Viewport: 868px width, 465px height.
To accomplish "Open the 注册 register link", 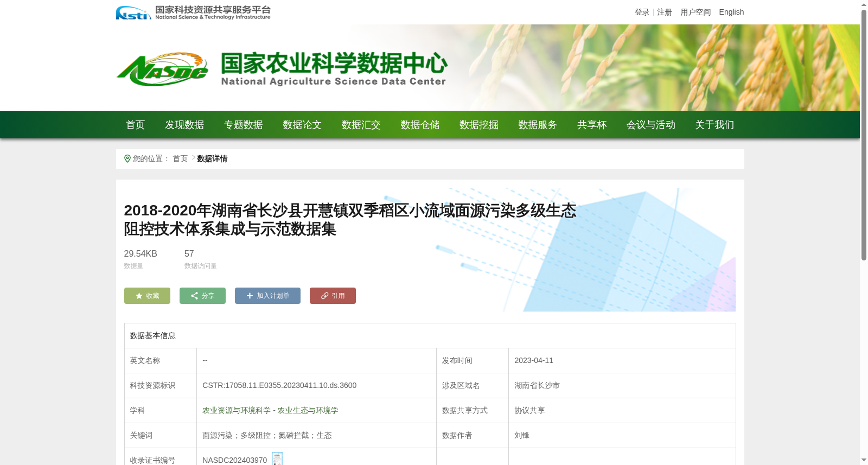I will 665,12.
